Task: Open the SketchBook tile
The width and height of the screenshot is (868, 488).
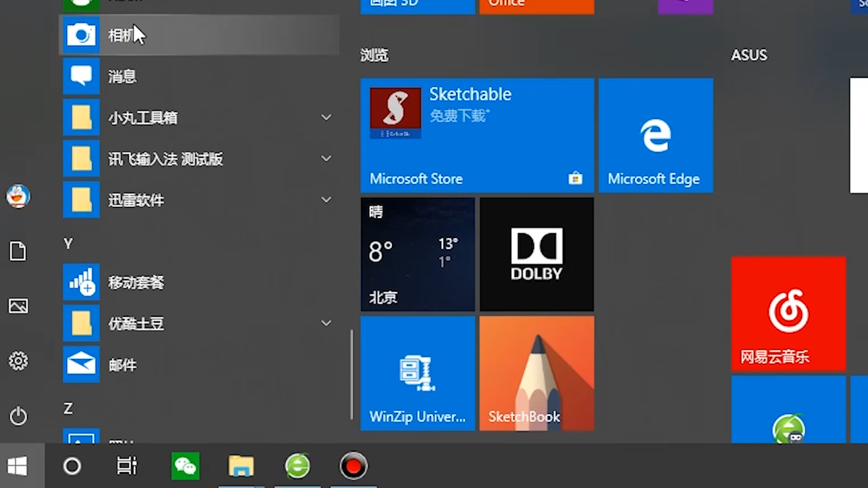Action: coord(537,373)
